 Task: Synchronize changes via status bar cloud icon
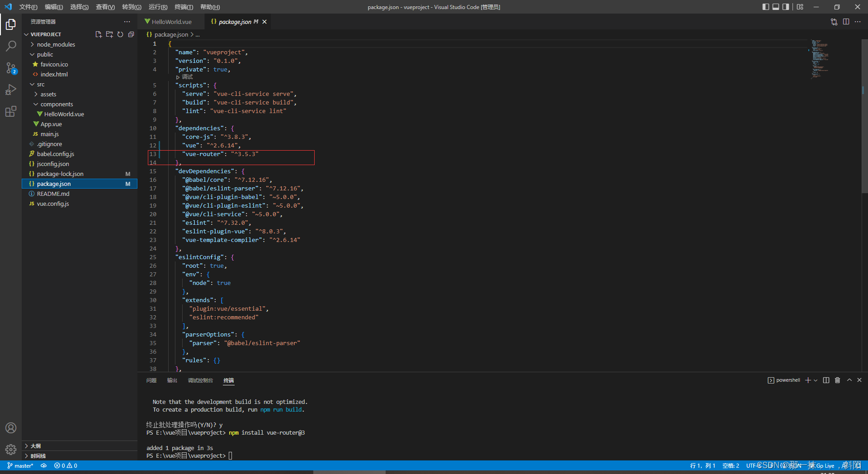point(44,465)
